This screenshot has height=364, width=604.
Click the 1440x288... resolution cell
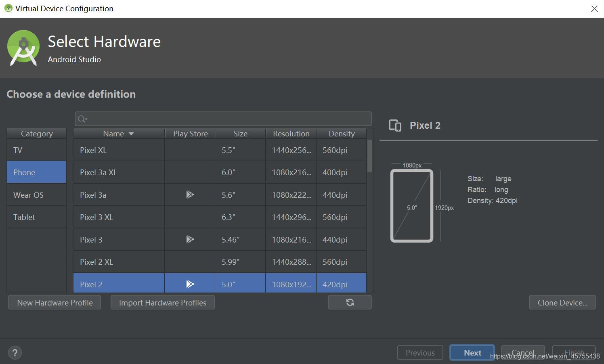point(292,262)
